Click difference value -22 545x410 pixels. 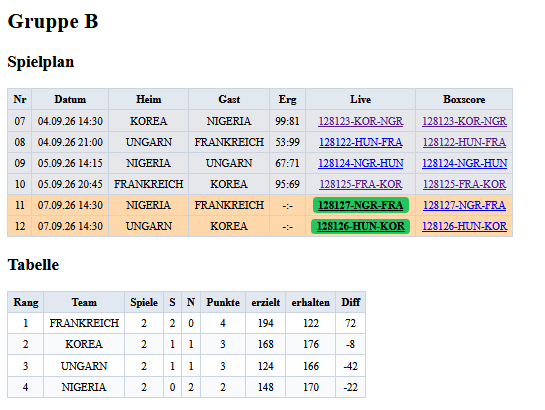pyautogui.click(x=350, y=387)
